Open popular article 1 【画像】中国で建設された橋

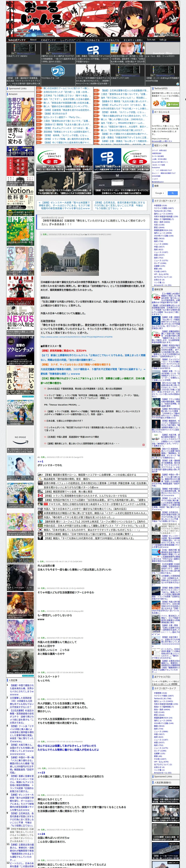pos(22,689)
